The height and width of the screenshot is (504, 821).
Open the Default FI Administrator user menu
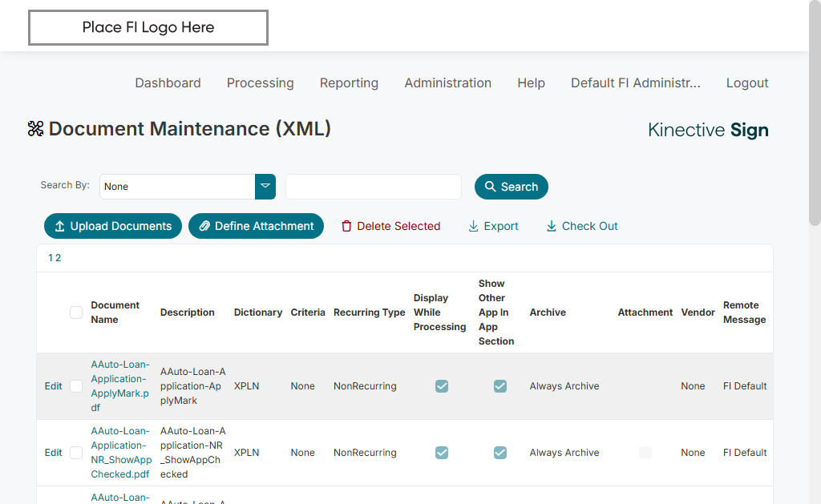pos(635,83)
